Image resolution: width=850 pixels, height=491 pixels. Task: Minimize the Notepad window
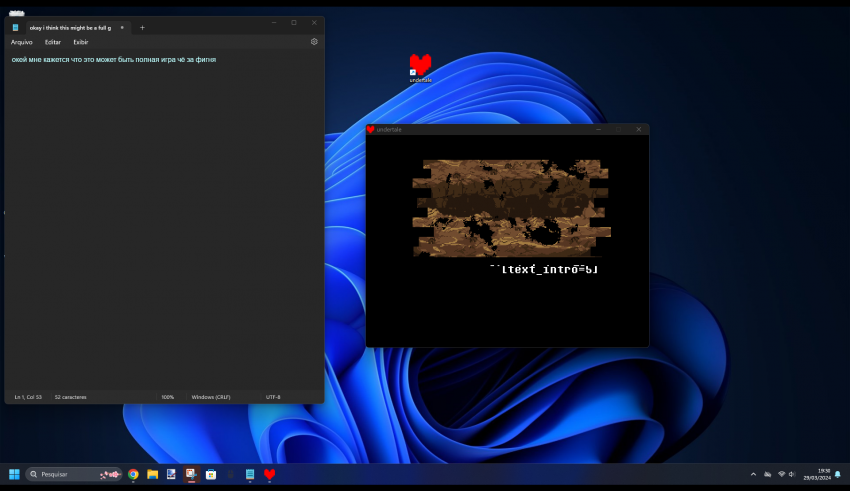pyautogui.click(x=274, y=23)
